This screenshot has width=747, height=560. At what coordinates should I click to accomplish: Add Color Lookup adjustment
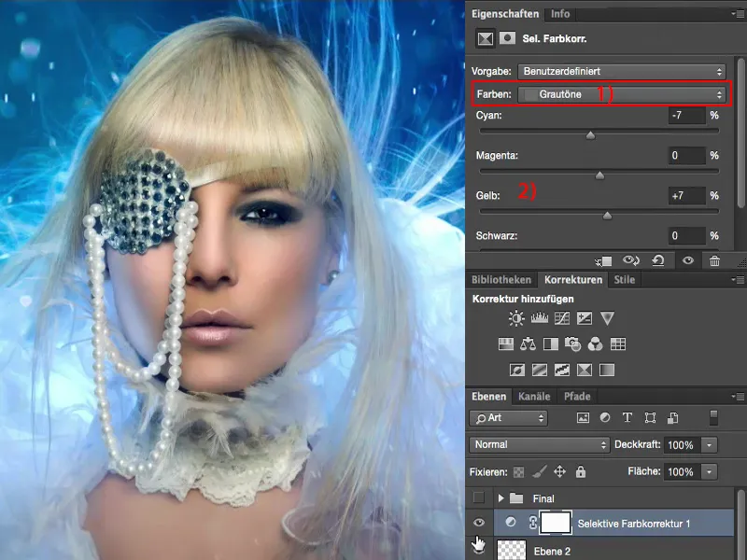(x=618, y=343)
